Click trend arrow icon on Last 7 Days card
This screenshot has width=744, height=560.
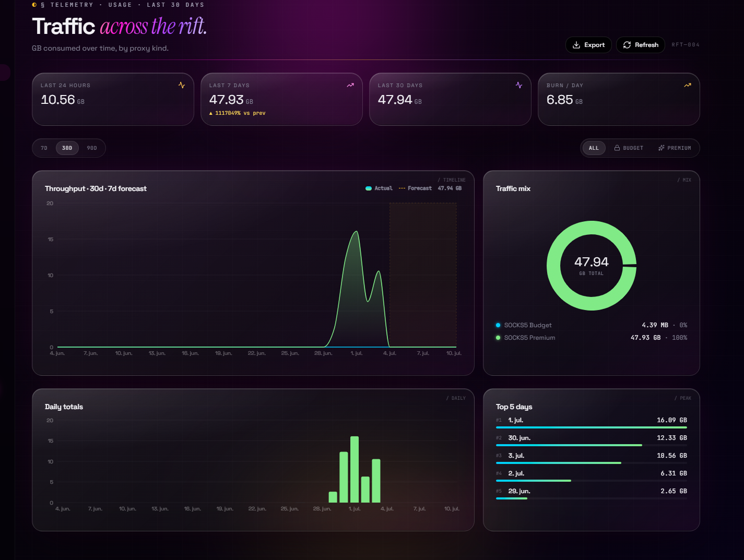point(350,85)
